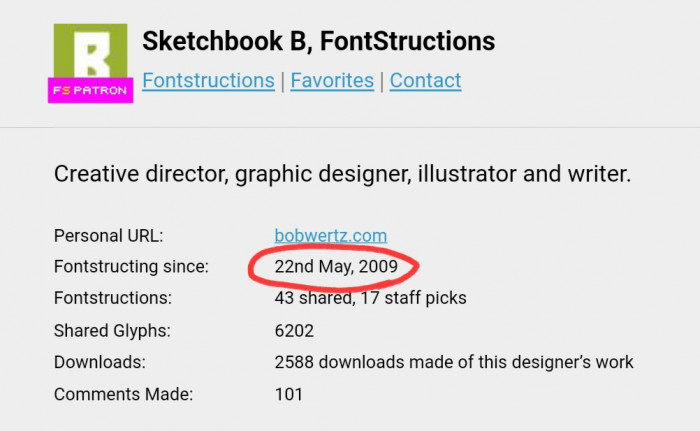
Task: Click the 2588 downloads description text
Action: 454,362
